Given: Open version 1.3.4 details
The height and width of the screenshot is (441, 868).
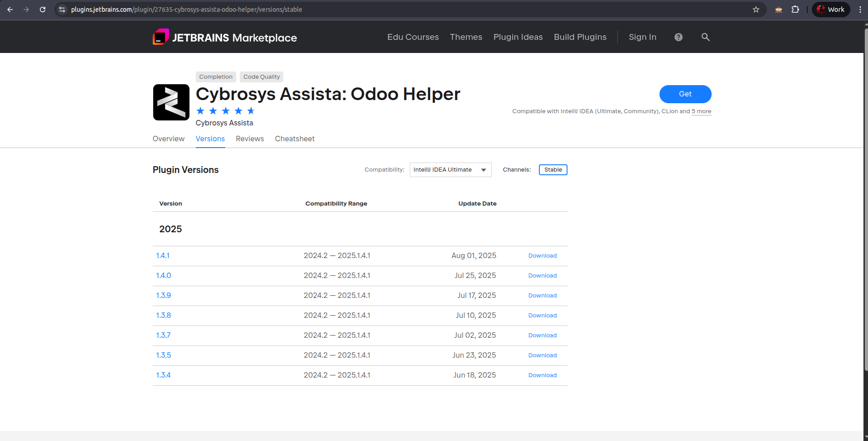Looking at the screenshot, I should [x=163, y=375].
